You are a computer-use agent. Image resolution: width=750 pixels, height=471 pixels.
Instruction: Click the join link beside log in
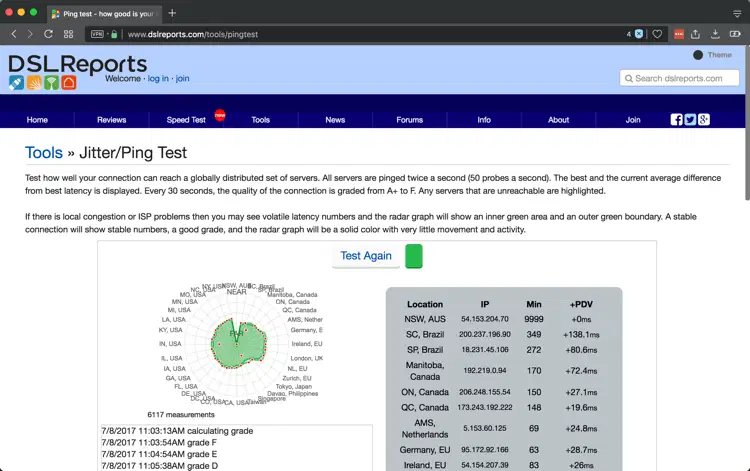(x=182, y=78)
